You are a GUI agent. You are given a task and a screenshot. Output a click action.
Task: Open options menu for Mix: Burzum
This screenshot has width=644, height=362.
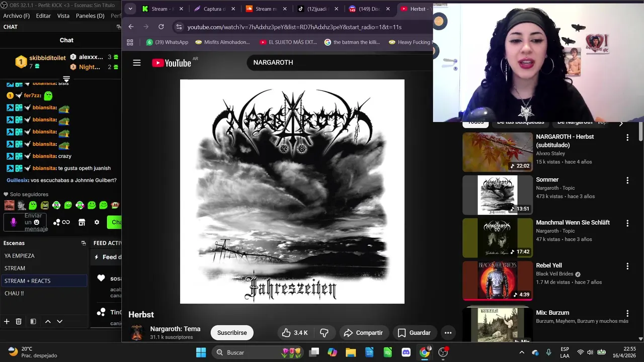point(627,313)
